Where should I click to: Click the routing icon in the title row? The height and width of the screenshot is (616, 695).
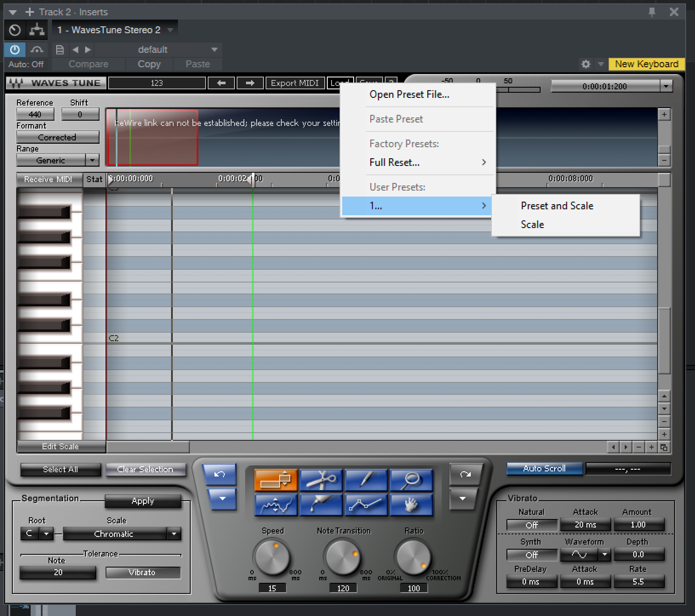[37, 30]
